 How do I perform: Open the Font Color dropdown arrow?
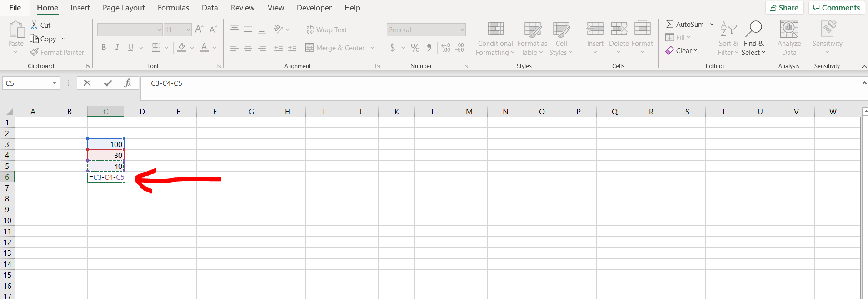point(214,48)
